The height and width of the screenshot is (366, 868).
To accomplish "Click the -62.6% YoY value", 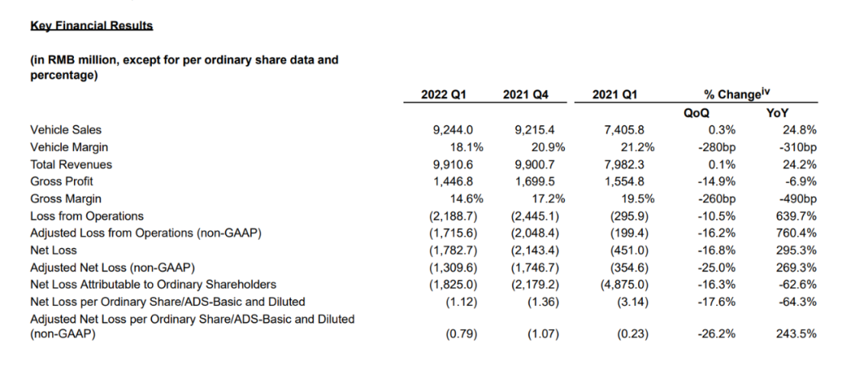I will click(x=799, y=285).
